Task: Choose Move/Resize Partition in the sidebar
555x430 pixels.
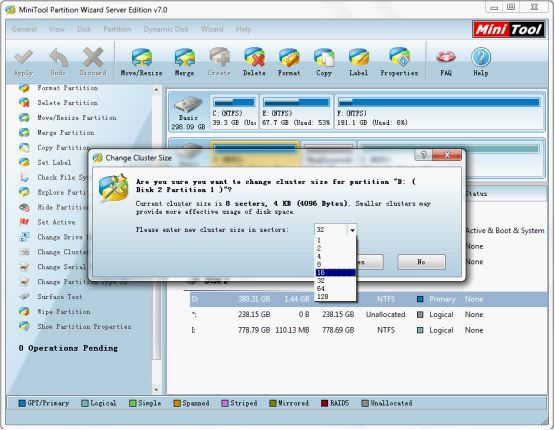Action: click(x=77, y=117)
